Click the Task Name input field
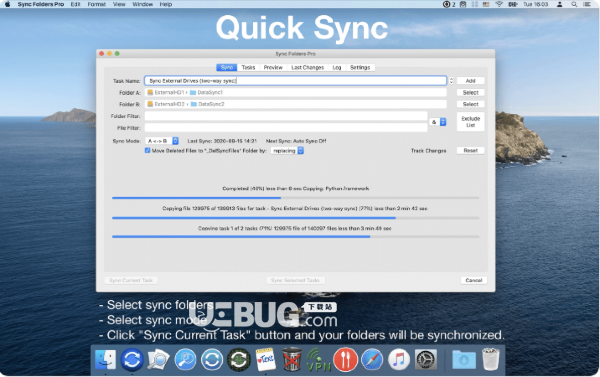This screenshot has height=377, width=600. pos(295,81)
